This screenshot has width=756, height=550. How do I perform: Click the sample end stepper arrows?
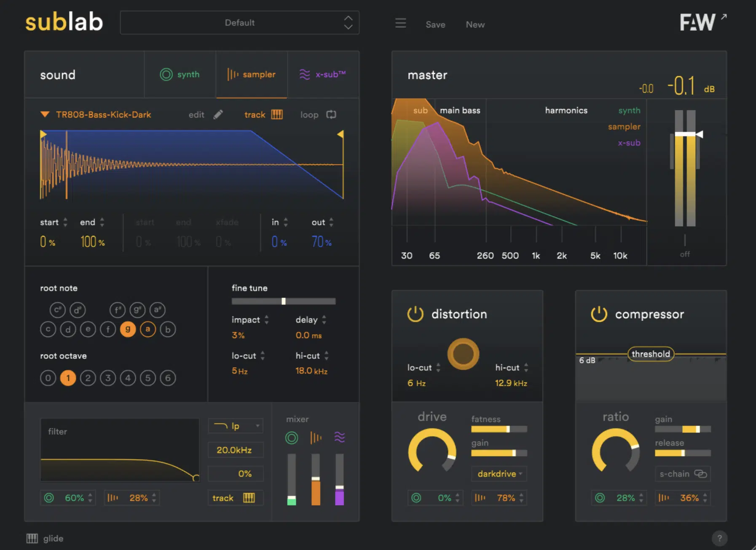[102, 222]
